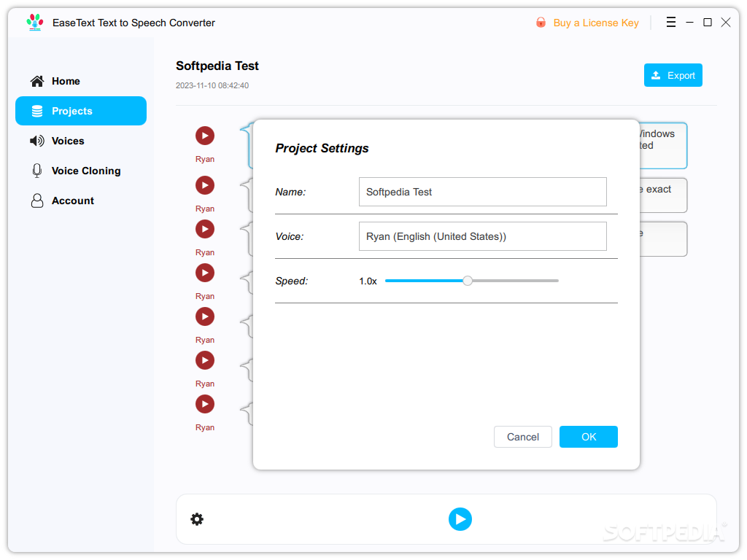Click into the project Name field

(x=483, y=192)
